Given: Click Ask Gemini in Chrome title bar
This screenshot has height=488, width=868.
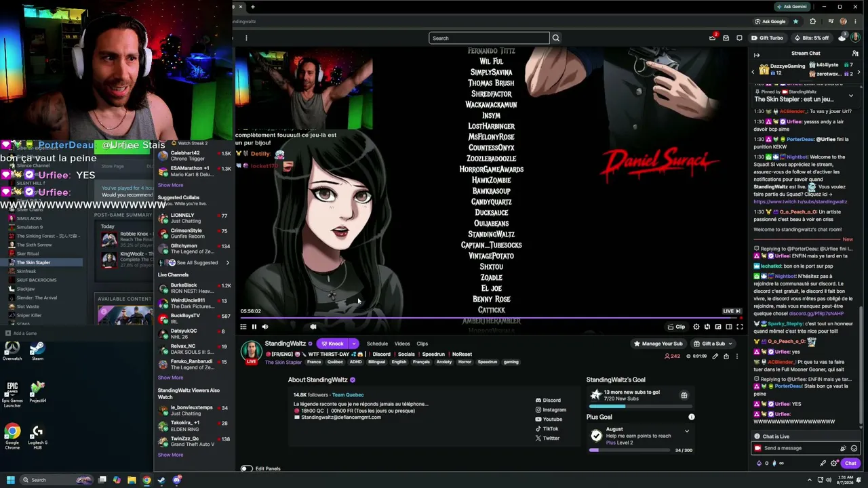Looking at the screenshot, I should 791,7.
